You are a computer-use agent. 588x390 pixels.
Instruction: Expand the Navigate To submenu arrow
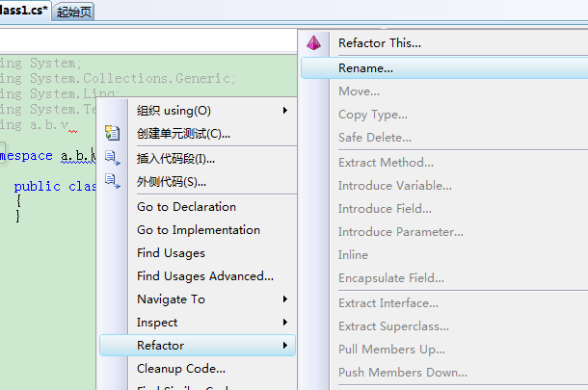pyautogui.click(x=285, y=299)
